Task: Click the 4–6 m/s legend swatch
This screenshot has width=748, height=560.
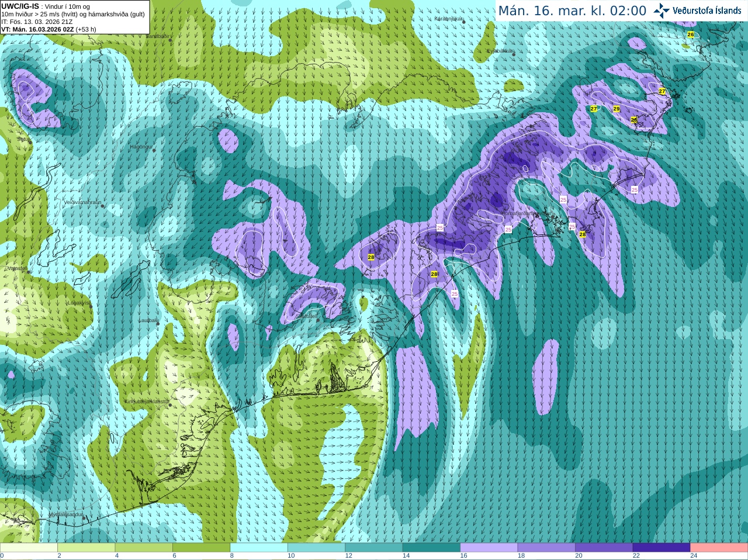Action: [x=144, y=548]
